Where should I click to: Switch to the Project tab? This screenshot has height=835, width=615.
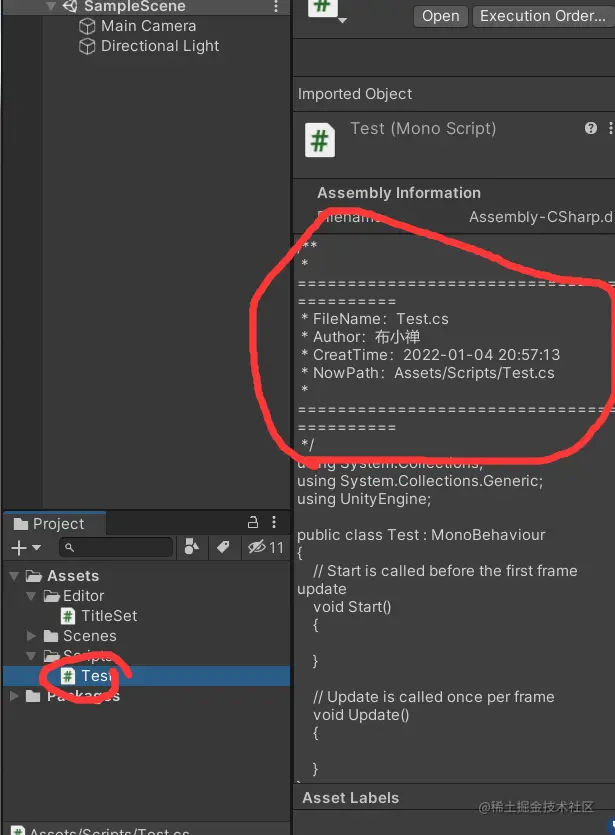[54, 524]
